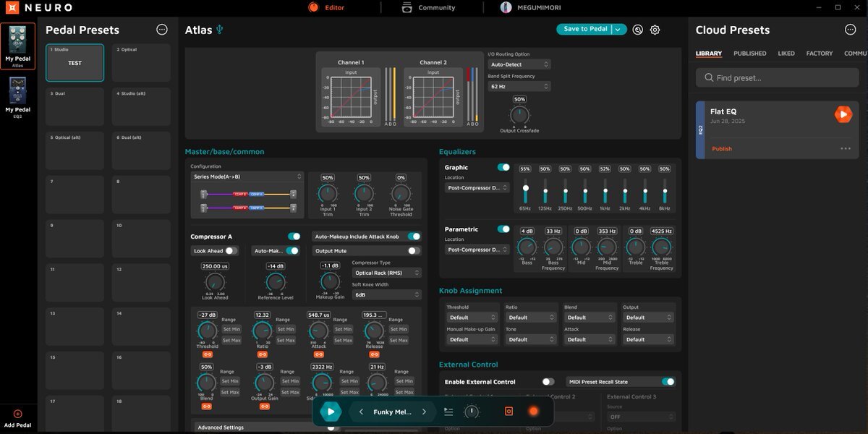Screen dimensions: 868x434
Task: Expand the Save to Pedal dropdown arrow
Action: [x=618, y=30]
